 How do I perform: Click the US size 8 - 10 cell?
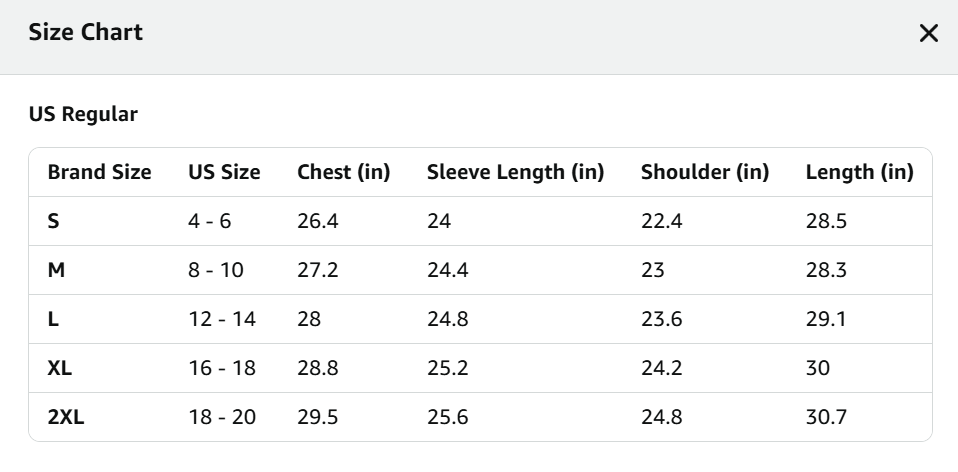tap(216, 270)
